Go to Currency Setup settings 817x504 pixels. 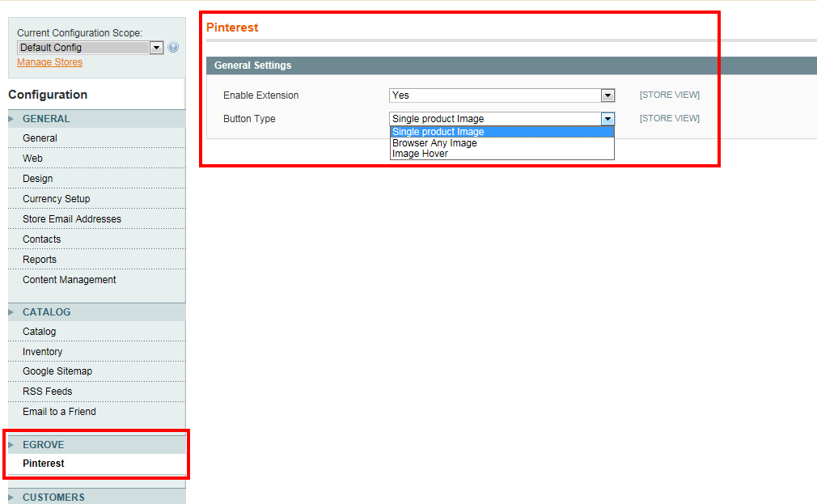[x=97, y=199]
